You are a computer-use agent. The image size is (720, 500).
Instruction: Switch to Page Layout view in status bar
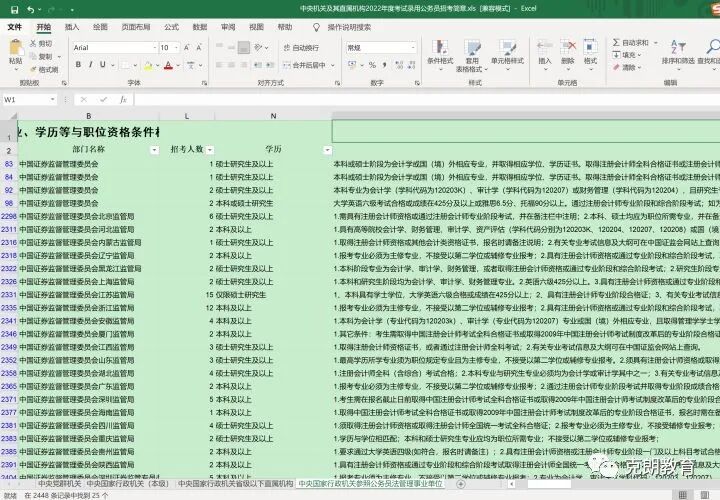point(704,495)
